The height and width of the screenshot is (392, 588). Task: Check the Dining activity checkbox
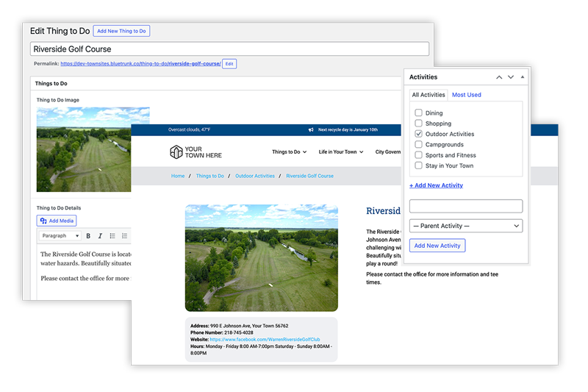418,113
